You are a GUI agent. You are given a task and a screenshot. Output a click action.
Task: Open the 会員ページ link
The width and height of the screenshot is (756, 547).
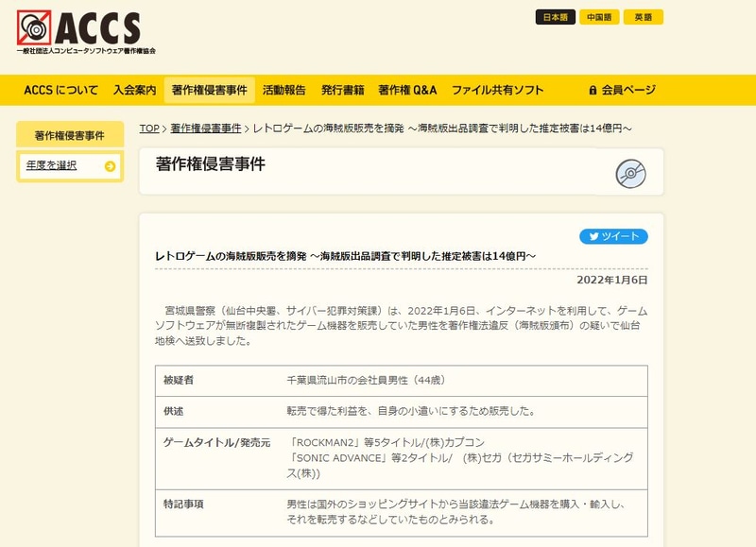coord(622,90)
